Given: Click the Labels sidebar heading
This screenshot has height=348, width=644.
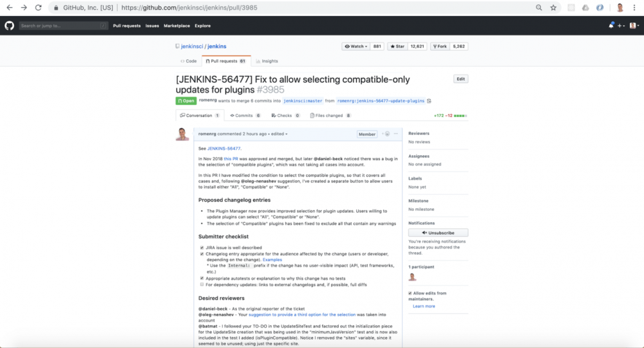Looking at the screenshot, I should pyautogui.click(x=415, y=179).
